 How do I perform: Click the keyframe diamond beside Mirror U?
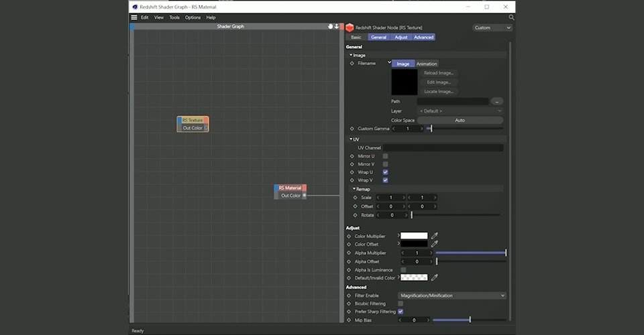[352, 156]
